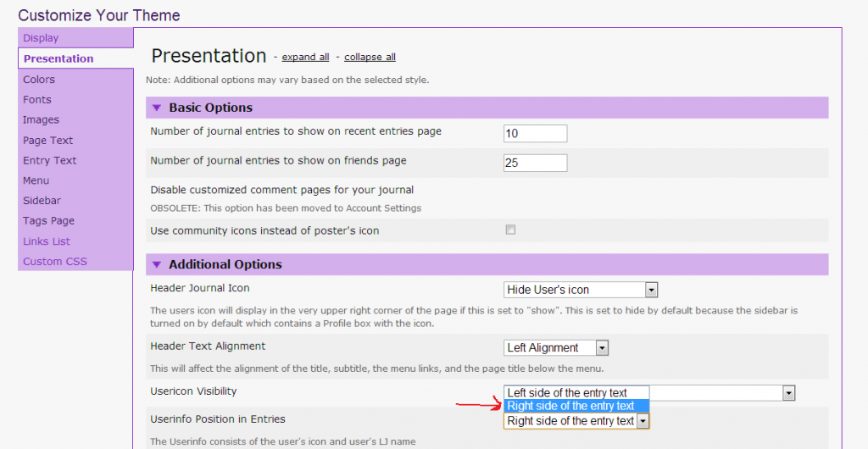
Task: Click 'Disable customized comment pages' label
Action: point(281,191)
